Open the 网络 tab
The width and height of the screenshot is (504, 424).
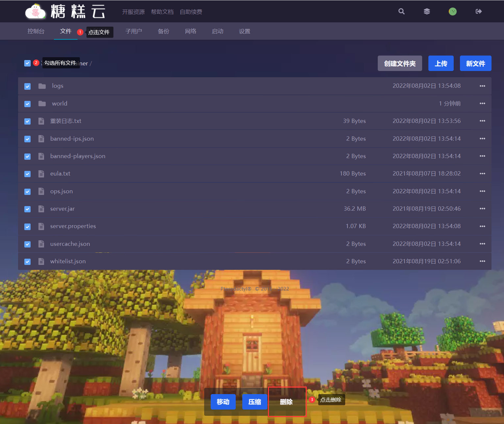191,31
